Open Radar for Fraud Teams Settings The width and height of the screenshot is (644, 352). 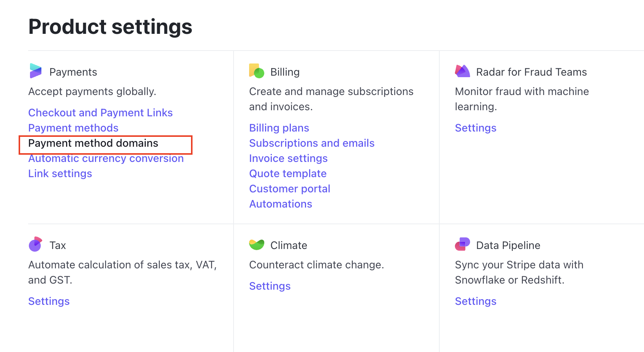(475, 128)
